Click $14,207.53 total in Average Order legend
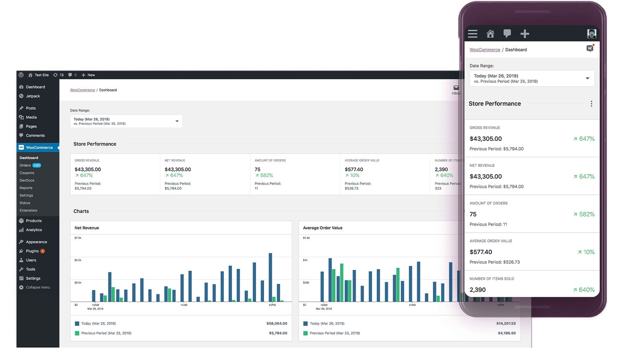644x362 pixels. coord(506,323)
